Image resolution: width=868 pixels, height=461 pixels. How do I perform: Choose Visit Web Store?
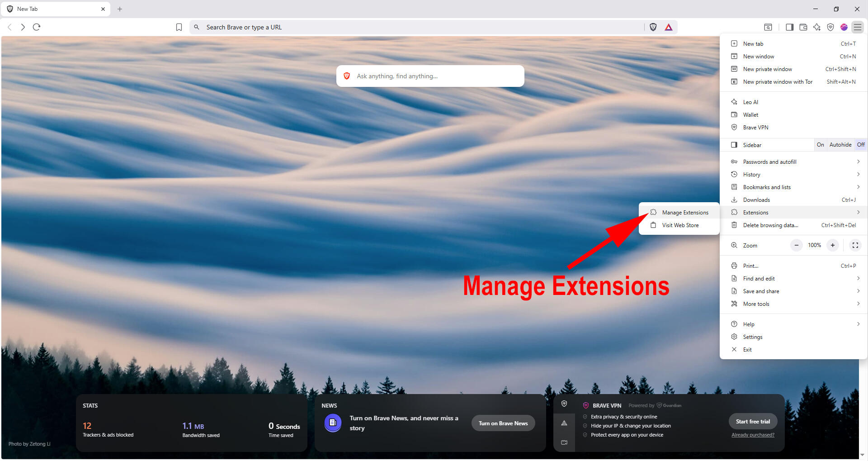coord(680,225)
